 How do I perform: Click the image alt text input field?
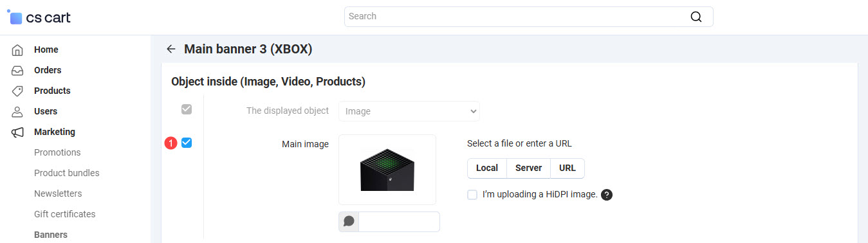[x=399, y=222]
